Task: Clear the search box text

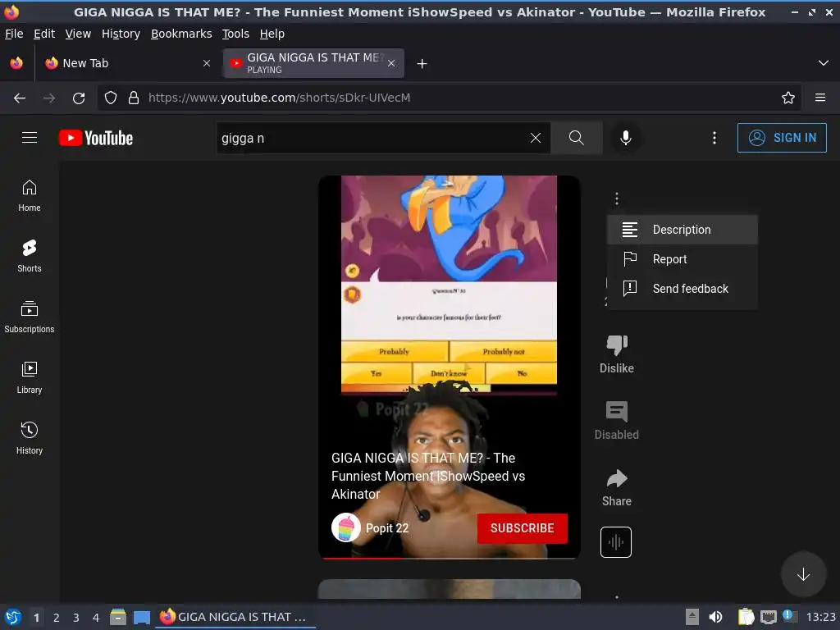Action: coord(535,138)
